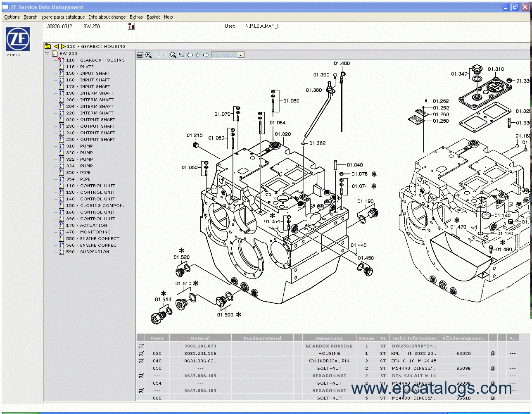Select tree item 590 - SUSPENSION
This screenshot has height=414, width=532.
point(88,252)
